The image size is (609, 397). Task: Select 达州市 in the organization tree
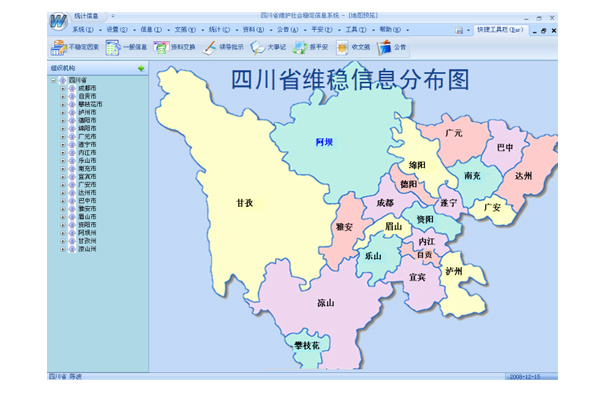point(87,193)
